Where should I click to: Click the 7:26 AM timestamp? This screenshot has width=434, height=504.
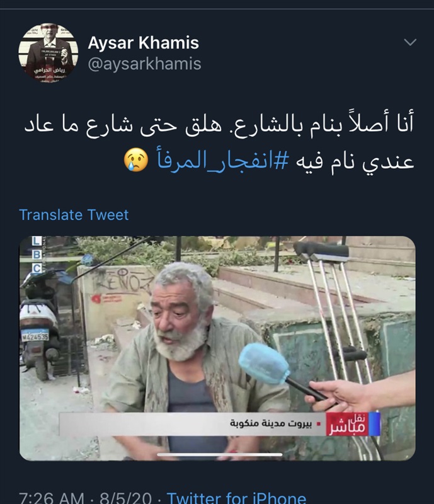pyautogui.click(x=52, y=498)
